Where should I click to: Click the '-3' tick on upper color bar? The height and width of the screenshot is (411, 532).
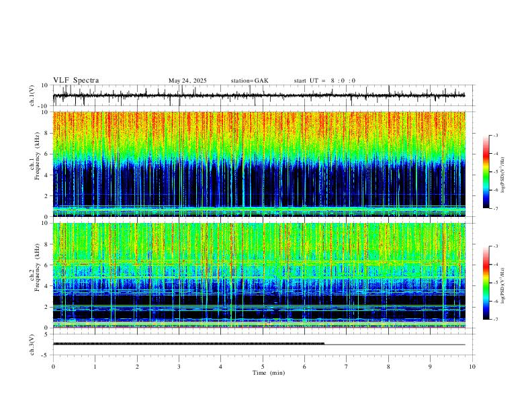tap(496, 135)
